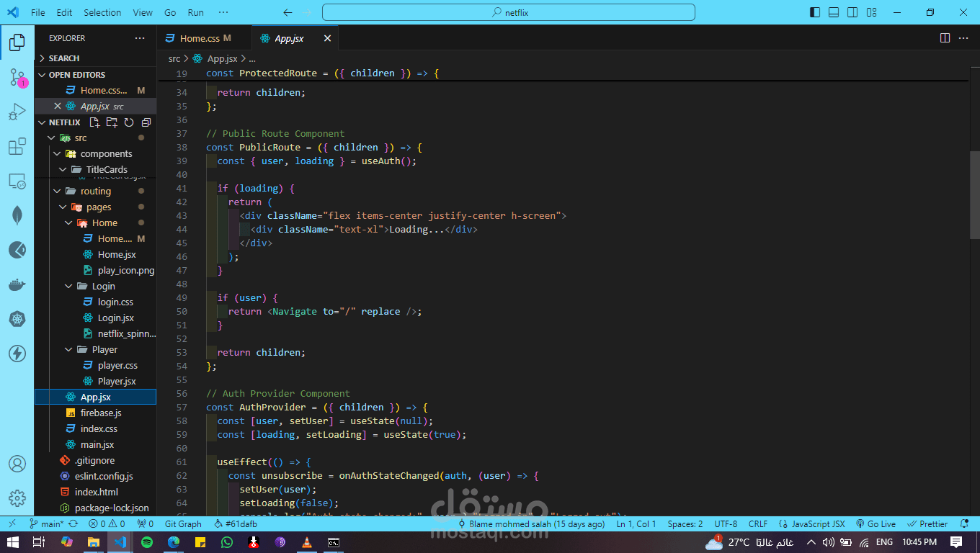This screenshot has height=553, width=980.
Task: Click the editor vertical scrollbar thumb
Action: pos(974,195)
